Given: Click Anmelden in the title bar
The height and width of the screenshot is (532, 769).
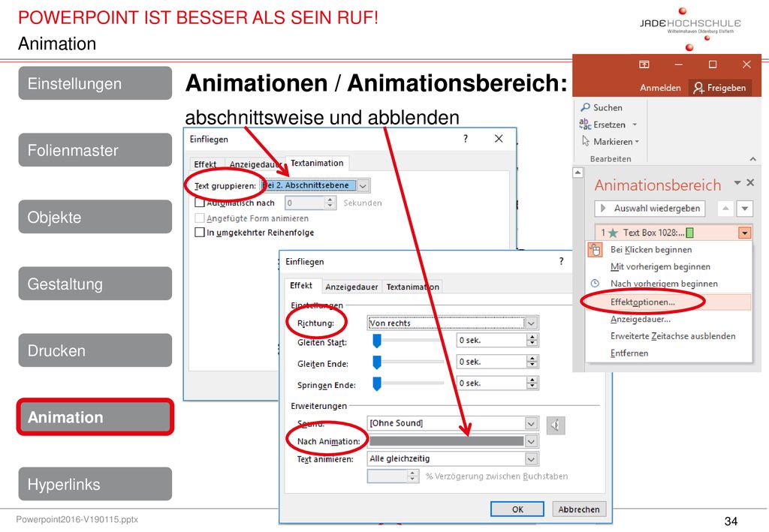Looking at the screenshot, I should click(660, 88).
